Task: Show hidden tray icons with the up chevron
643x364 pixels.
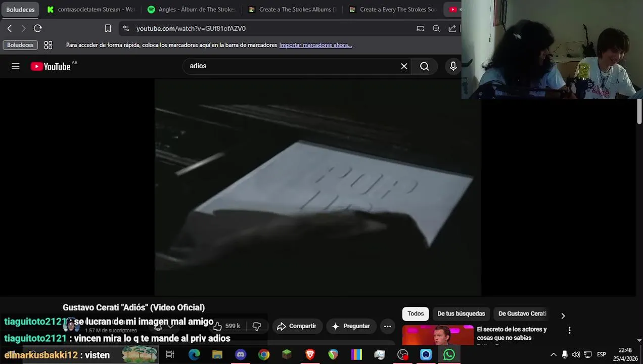Action: pyautogui.click(x=553, y=354)
